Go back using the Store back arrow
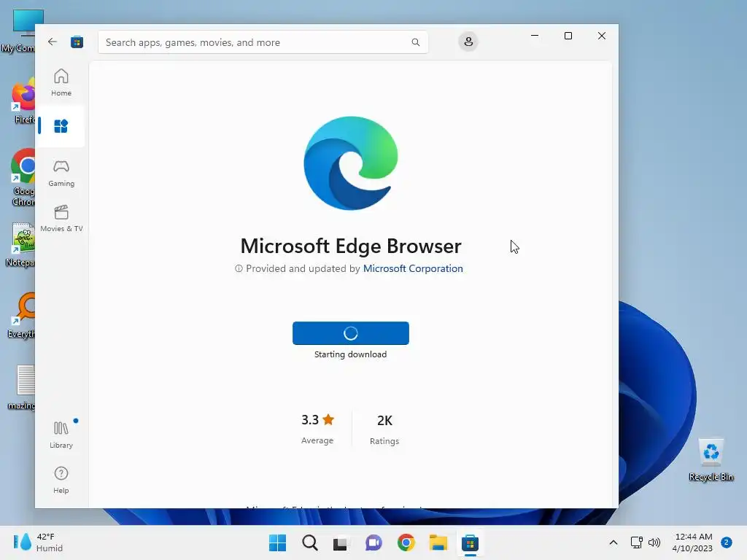 click(x=53, y=42)
